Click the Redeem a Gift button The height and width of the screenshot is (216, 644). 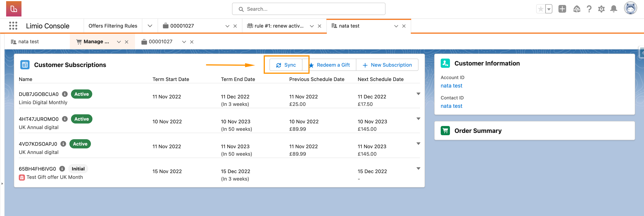(329, 65)
